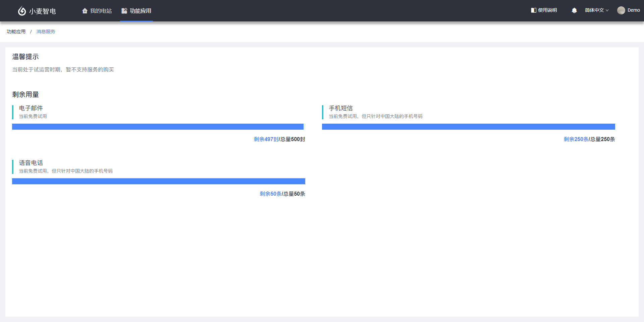Click the 电子邮件 usage progress bar

point(158,127)
